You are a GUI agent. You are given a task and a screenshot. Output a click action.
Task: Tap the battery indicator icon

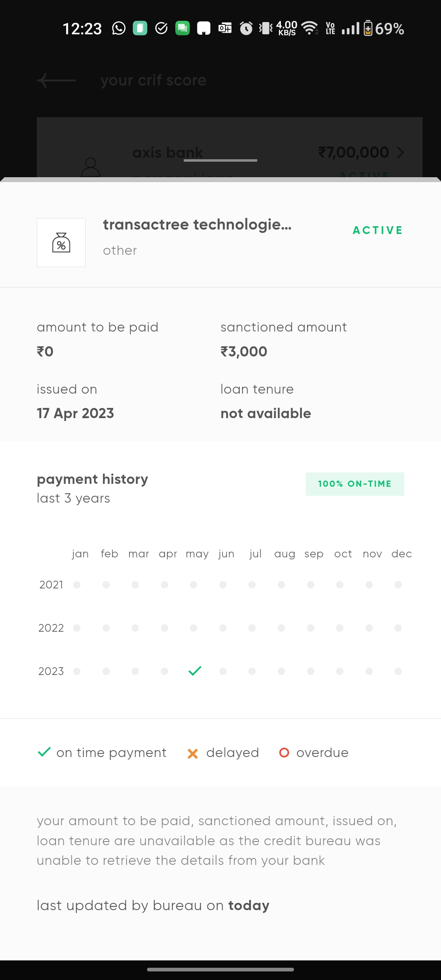point(368,29)
